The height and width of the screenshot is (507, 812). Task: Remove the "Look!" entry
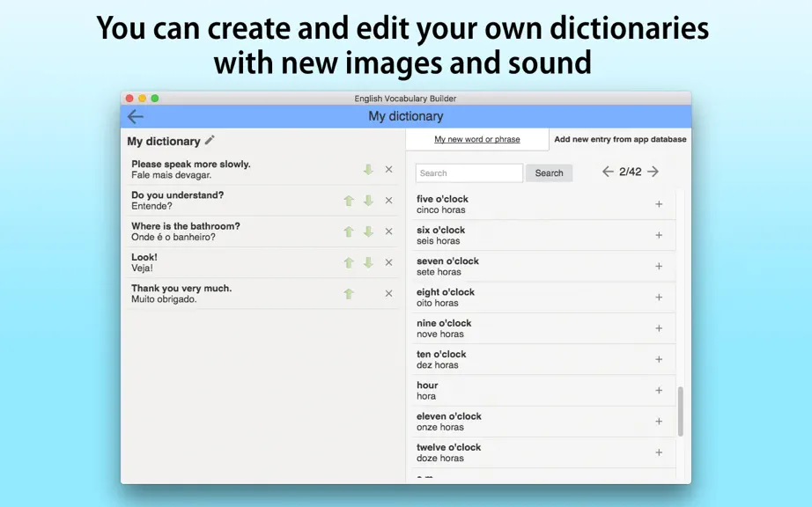[389, 262]
